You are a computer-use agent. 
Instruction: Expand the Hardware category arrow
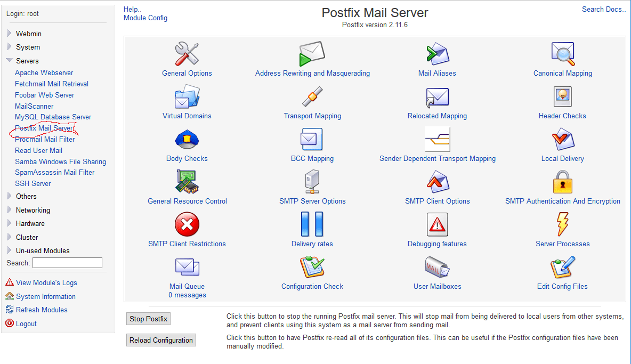coord(9,223)
